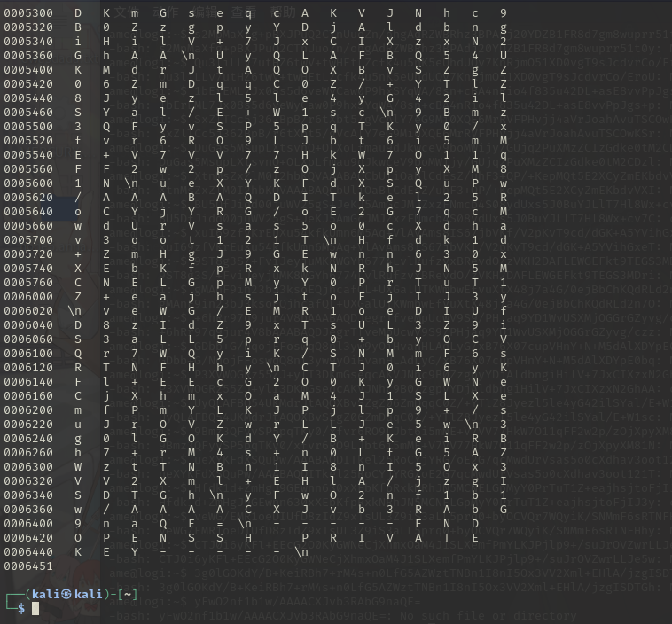Click the offset 0006300
This screenshot has height=624, width=672.
(x=28, y=467)
